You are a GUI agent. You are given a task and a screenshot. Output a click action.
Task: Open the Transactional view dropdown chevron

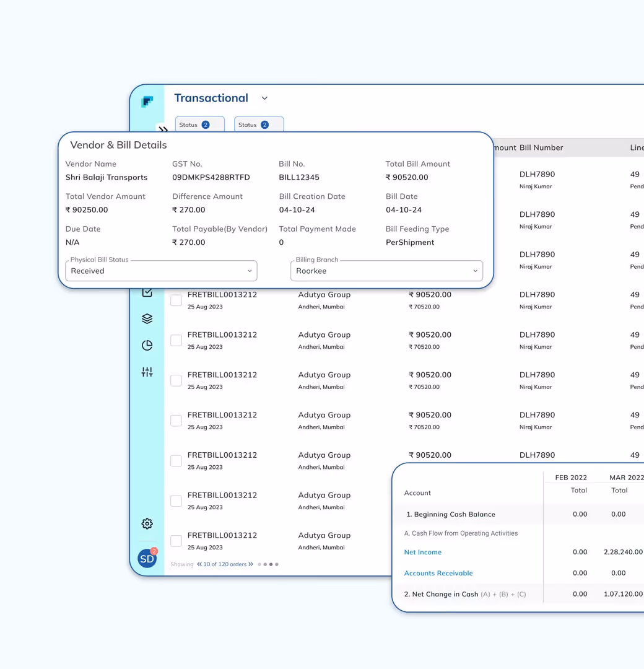(264, 98)
